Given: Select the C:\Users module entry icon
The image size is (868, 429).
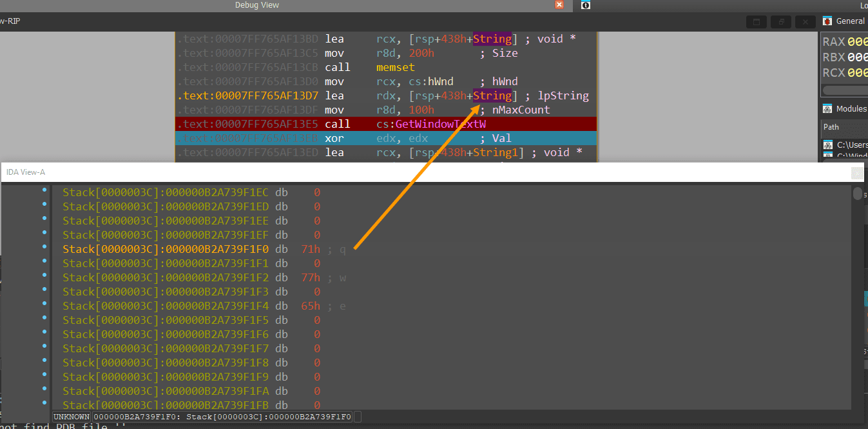Looking at the screenshot, I should (x=828, y=145).
